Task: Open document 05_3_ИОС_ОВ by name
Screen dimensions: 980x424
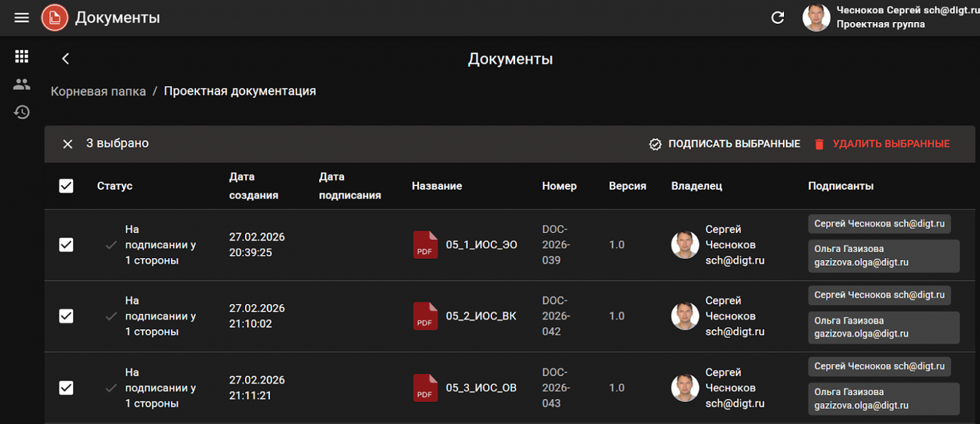Action: tap(481, 388)
